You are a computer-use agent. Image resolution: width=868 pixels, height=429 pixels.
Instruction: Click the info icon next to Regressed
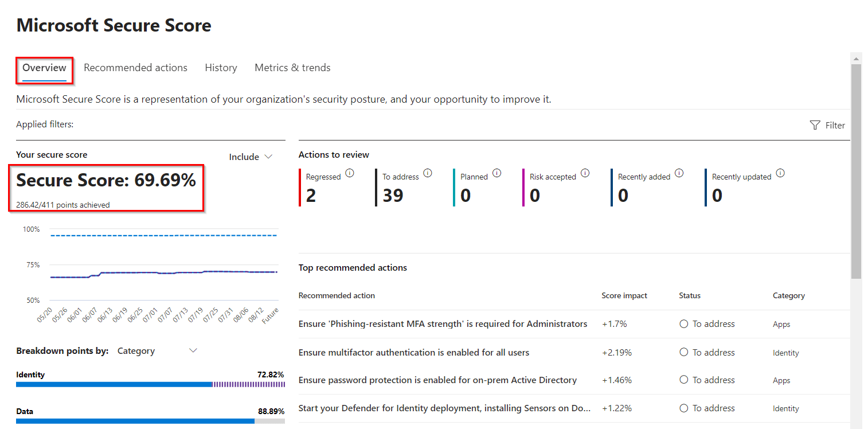pyautogui.click(x=350, y=173)
